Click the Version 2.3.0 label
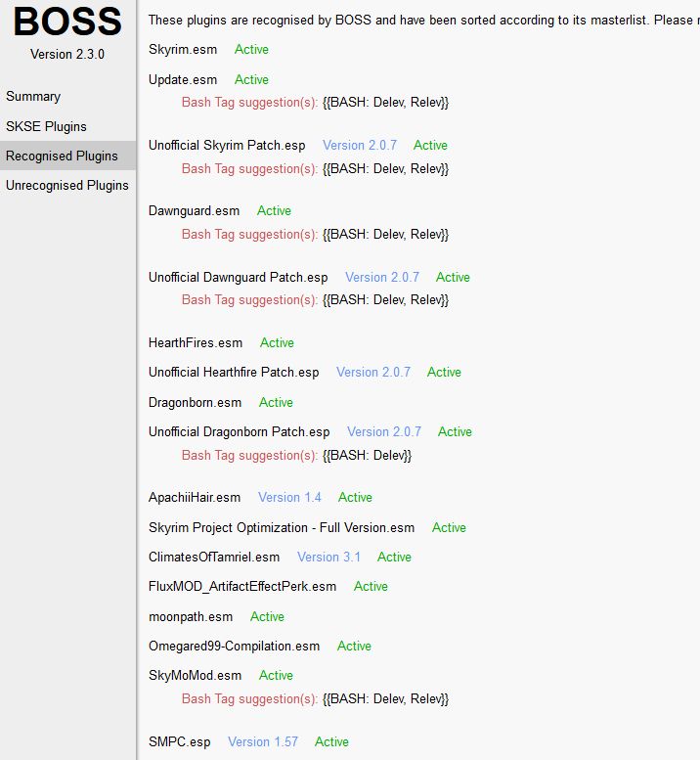Image resolution: width=700 pixels, height=760 pixels. [67, 54]
